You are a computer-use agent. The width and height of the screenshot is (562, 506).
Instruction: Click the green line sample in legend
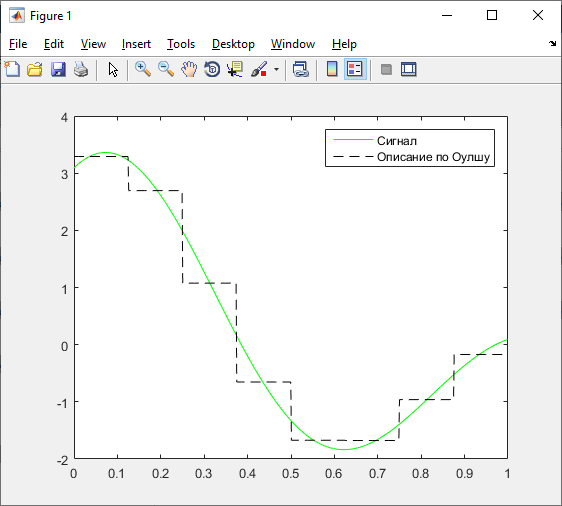[x=353, y=140]
